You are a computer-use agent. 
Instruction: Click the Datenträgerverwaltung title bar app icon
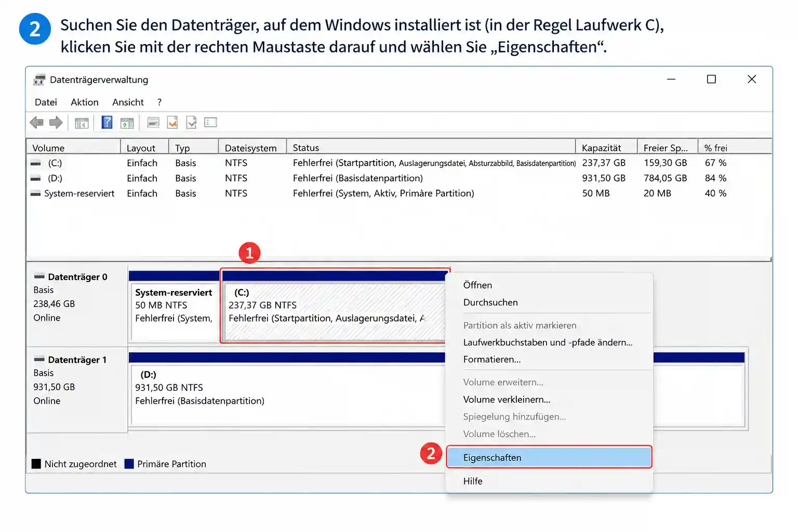pos(39,80)
